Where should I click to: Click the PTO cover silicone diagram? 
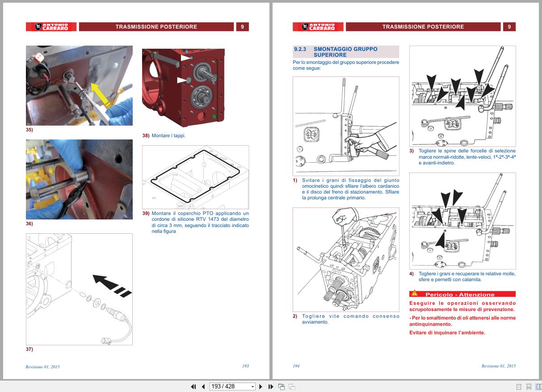coord(196,177)
